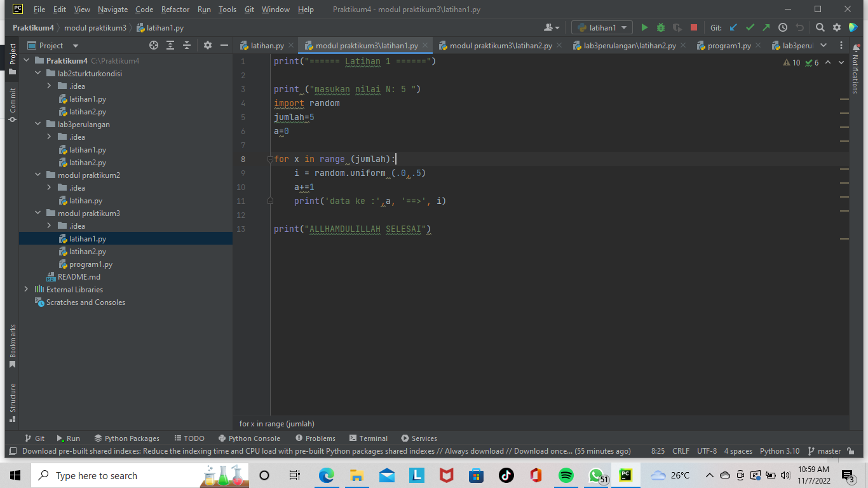Start debugging with the Debug icon

(x=660, y=27)
